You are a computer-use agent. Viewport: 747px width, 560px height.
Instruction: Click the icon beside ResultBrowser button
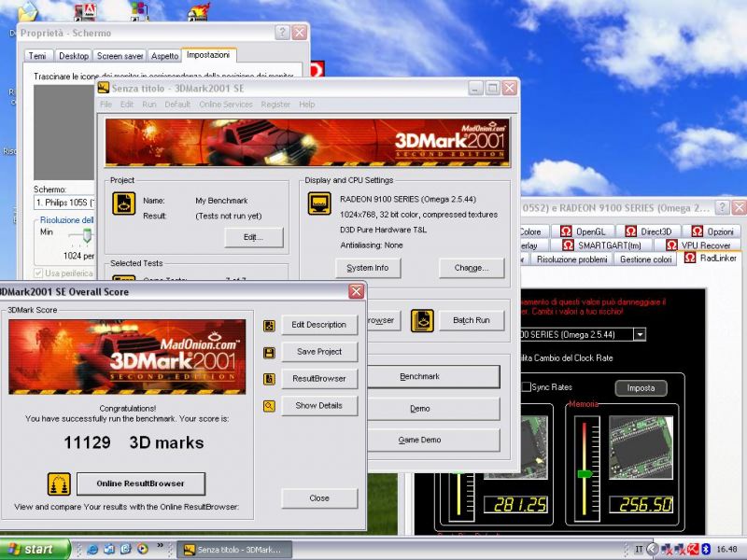pyautogui.click(x=269, y=379)
